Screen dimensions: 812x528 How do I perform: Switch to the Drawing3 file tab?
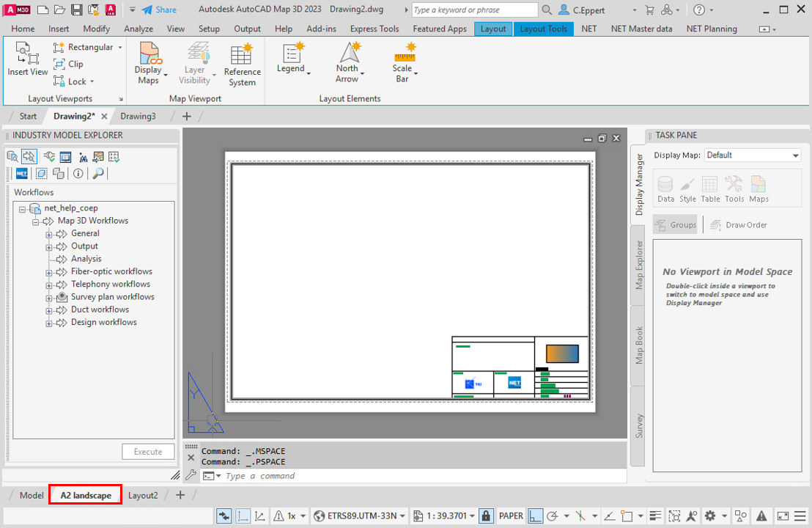pyautogui.click(x=138, y=116)
